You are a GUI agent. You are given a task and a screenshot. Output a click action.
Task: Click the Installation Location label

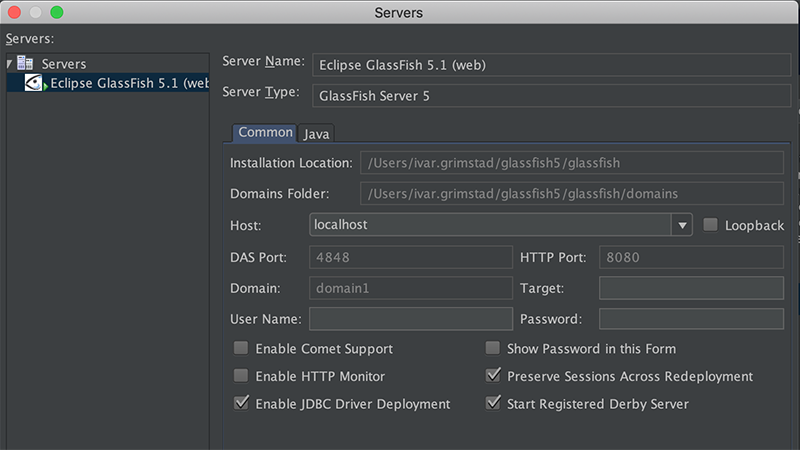point(291,163)
